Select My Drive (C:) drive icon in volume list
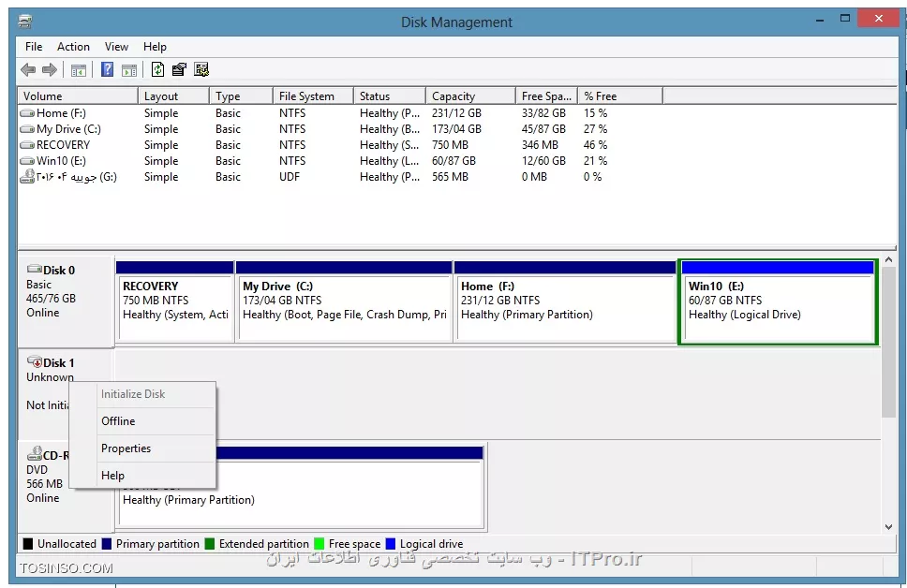This screenshot has height=588, width=907. (27, 129)
